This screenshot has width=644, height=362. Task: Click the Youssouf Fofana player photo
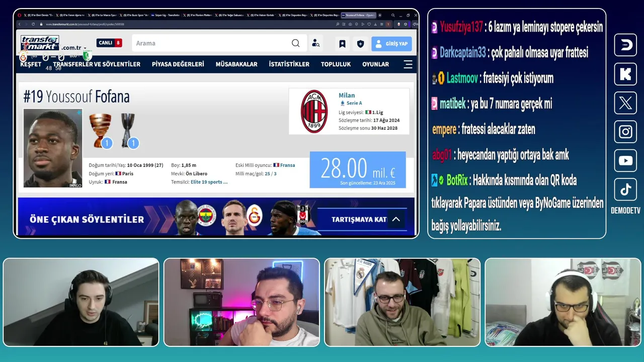click(53, 148)
